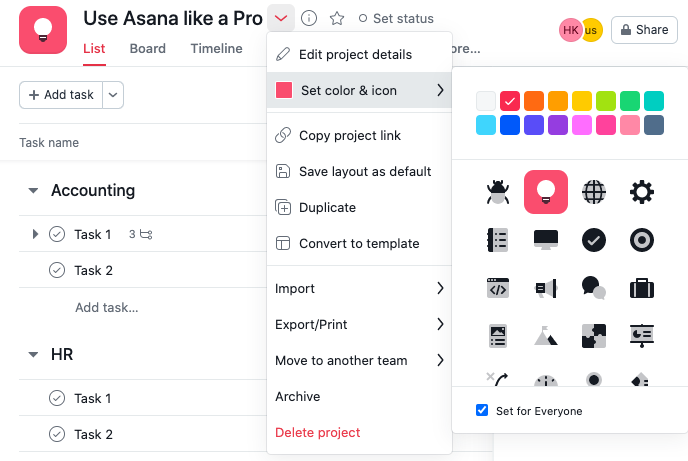
Task: Switch to the Board tab
Action: click(147, 48)
